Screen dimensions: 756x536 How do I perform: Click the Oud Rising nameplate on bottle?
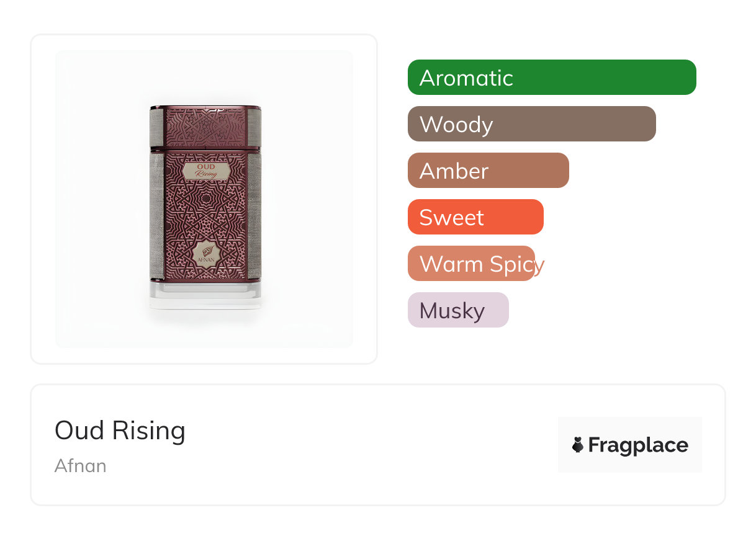pos(205,171)
